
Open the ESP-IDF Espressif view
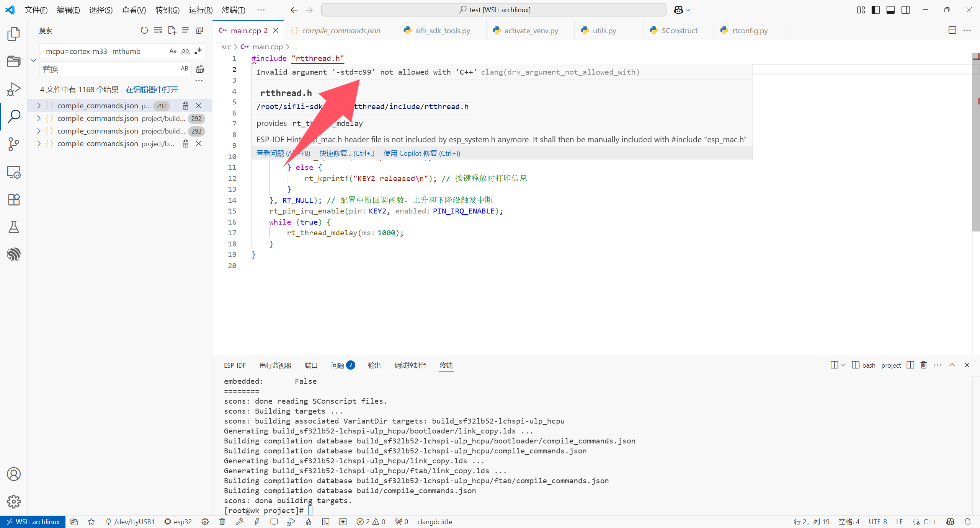pyautogui.click(x=14, y=254)
